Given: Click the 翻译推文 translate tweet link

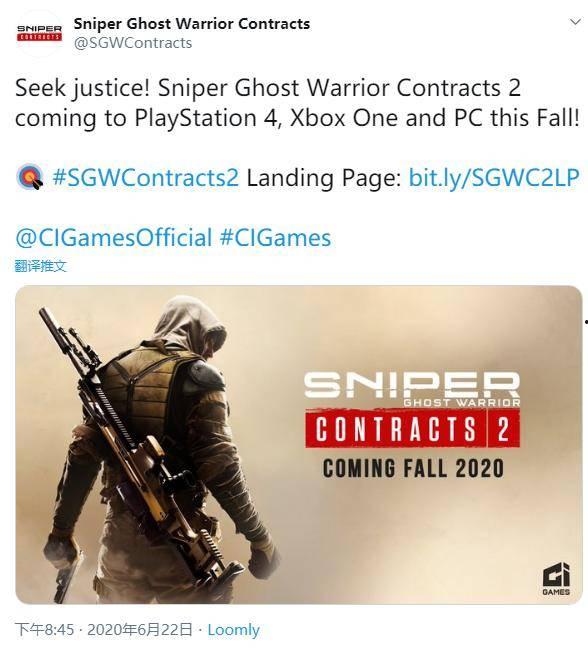Looking at the screenshot, I should 40,266.
